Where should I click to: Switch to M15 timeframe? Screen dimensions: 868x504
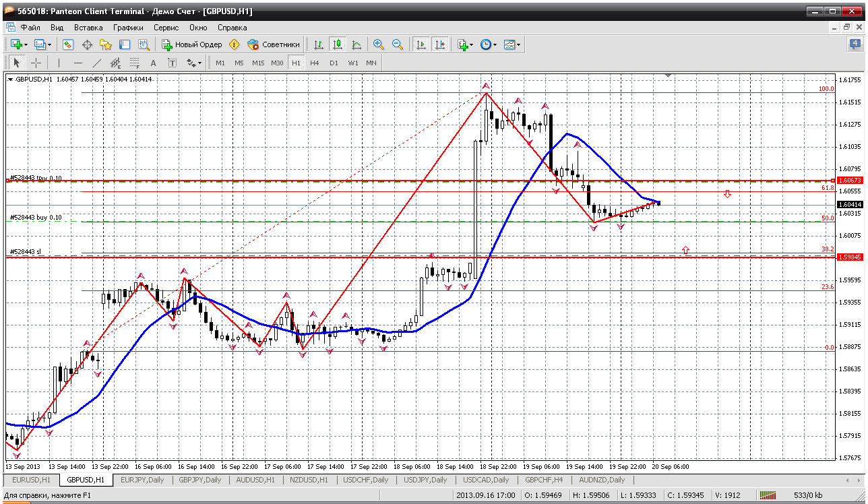[258, 63]
